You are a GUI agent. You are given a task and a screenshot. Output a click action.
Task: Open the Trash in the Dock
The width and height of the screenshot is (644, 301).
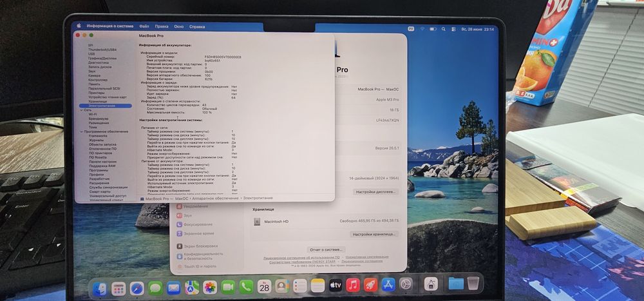point(473,283)
